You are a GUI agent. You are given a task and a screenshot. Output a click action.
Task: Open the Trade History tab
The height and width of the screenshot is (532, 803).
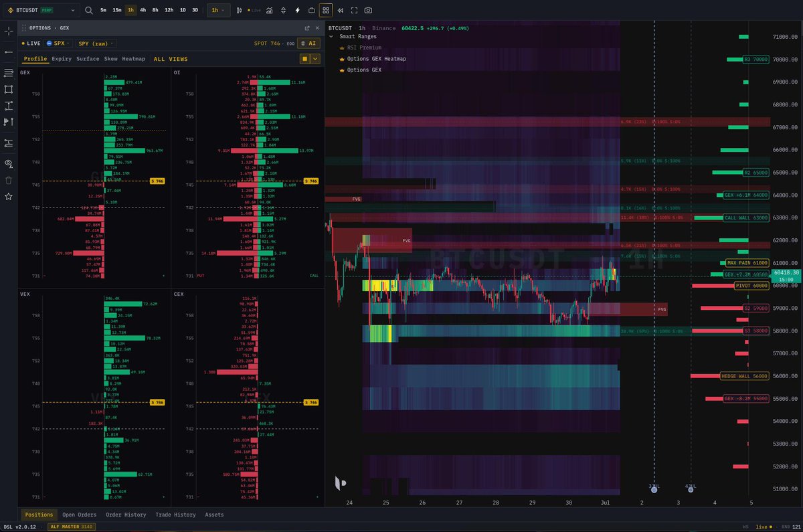(175, 515)
